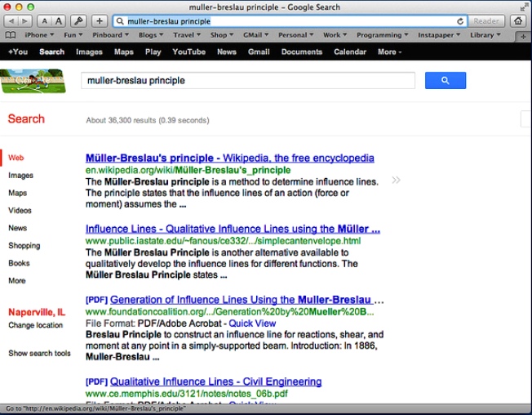Open the Instapaper bookmarks folder
This screenshot has height=415, width=532.
pos(439,35)
